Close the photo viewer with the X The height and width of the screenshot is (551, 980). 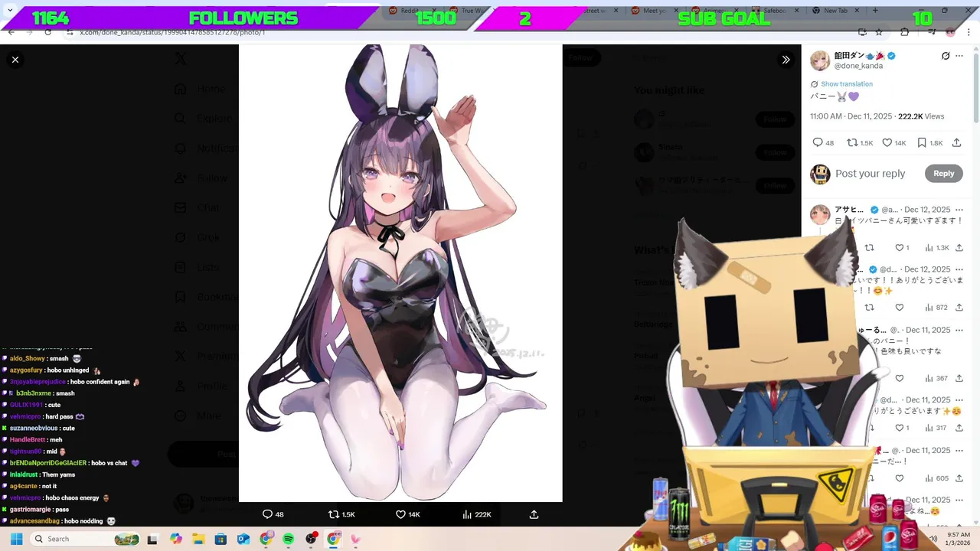[x=15, y=59]
